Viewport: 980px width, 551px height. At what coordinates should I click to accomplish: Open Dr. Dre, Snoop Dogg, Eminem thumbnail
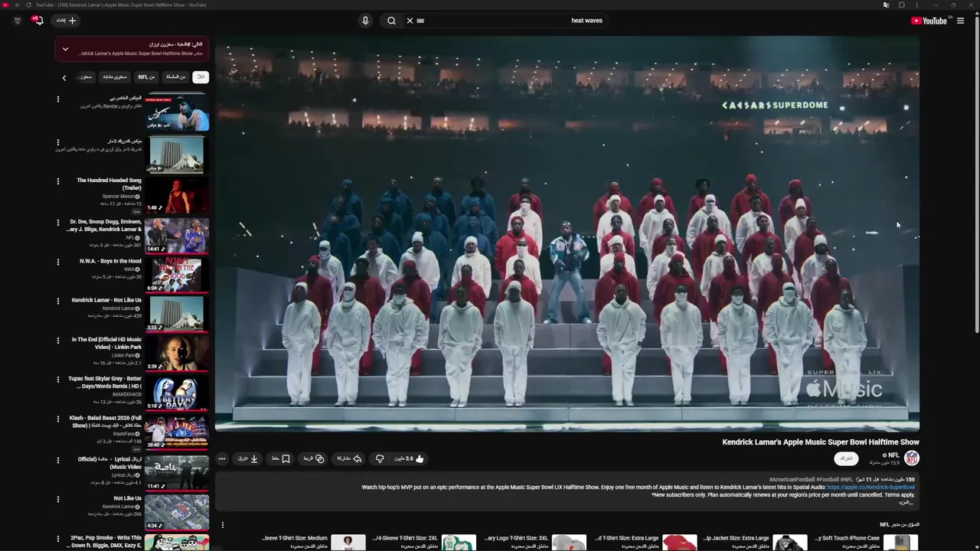click(177, 236)
